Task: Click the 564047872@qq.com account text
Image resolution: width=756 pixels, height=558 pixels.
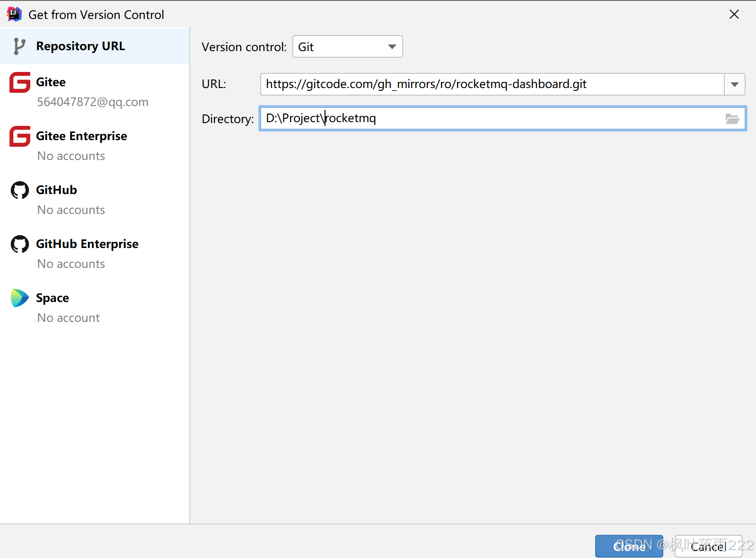Action: click(93, 102)
